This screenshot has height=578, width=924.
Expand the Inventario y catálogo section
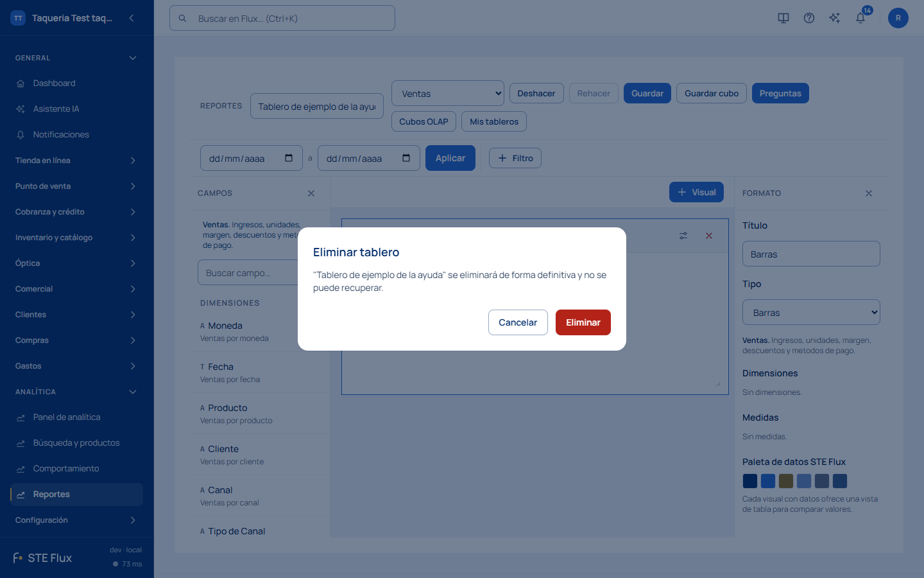[x=76, y=238]
